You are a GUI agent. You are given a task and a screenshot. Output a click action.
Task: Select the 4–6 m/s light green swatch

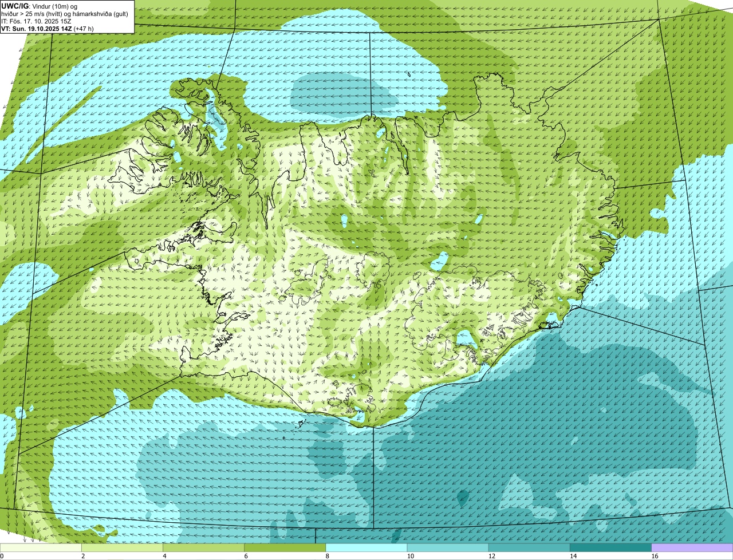click(204, 547)
